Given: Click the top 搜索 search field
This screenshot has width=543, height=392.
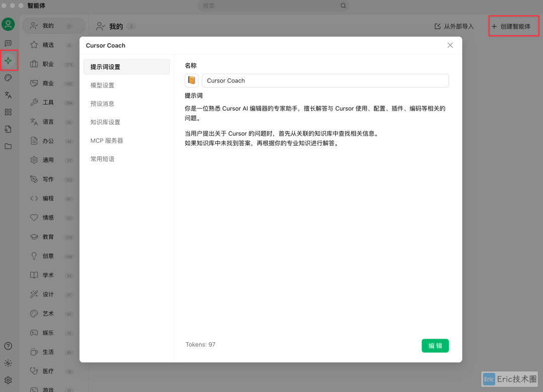Looking at the screenshot, I should pyautogui.click(x=273, y=6).
